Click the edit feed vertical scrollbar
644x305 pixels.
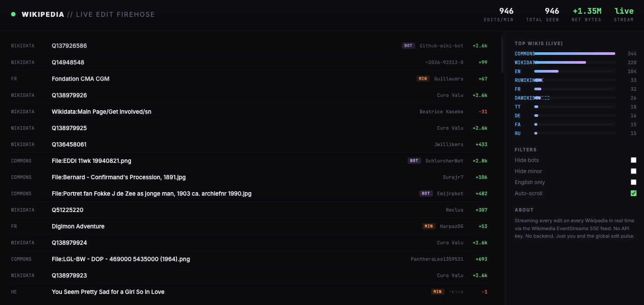pyautogui.click(x=502, y=53)
